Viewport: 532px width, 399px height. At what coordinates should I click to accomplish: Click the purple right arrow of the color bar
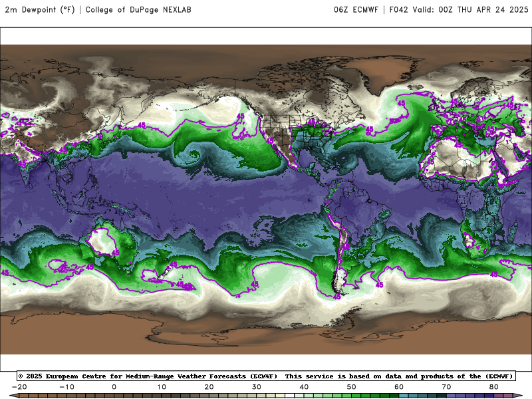(519, 396)
